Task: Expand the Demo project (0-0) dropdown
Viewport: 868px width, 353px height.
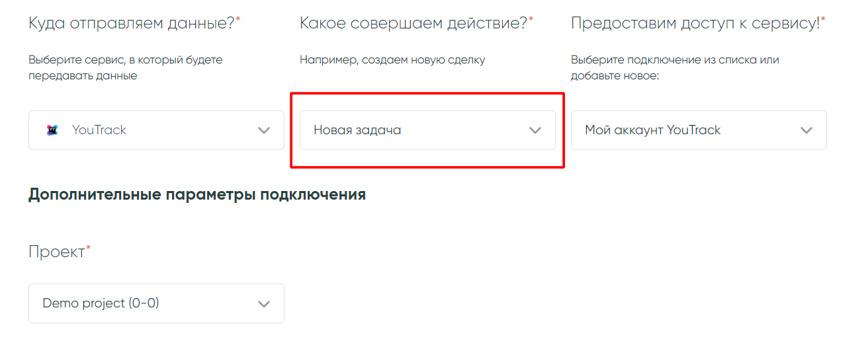Action: tap(156, 303)
